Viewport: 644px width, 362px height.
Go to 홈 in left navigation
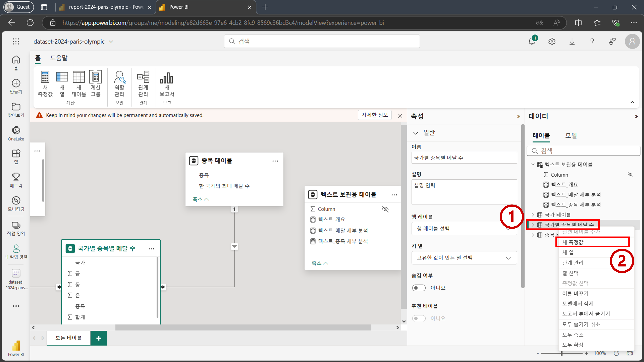pyautogui.click(x=16, y=63)
